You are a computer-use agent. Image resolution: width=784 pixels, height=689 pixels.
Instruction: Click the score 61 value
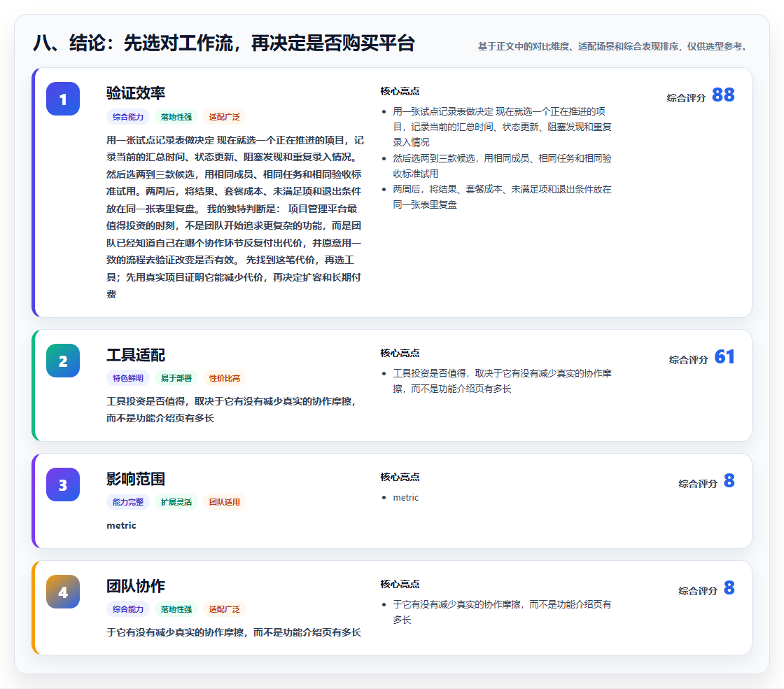click(724, 356)
